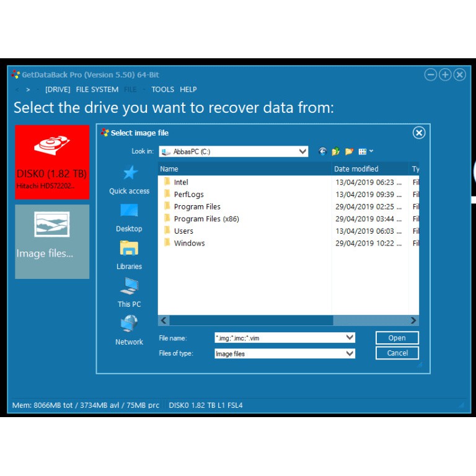The width and height of the screenshot is (476, 476).
Task: Click the Intel folder icon
Action: [x=167, y=182]
